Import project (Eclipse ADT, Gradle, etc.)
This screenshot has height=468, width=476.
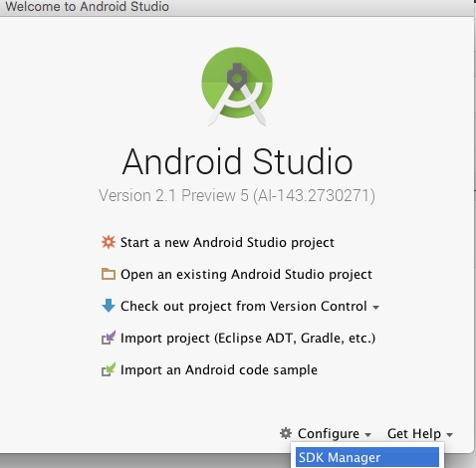[x=248, y=339]
